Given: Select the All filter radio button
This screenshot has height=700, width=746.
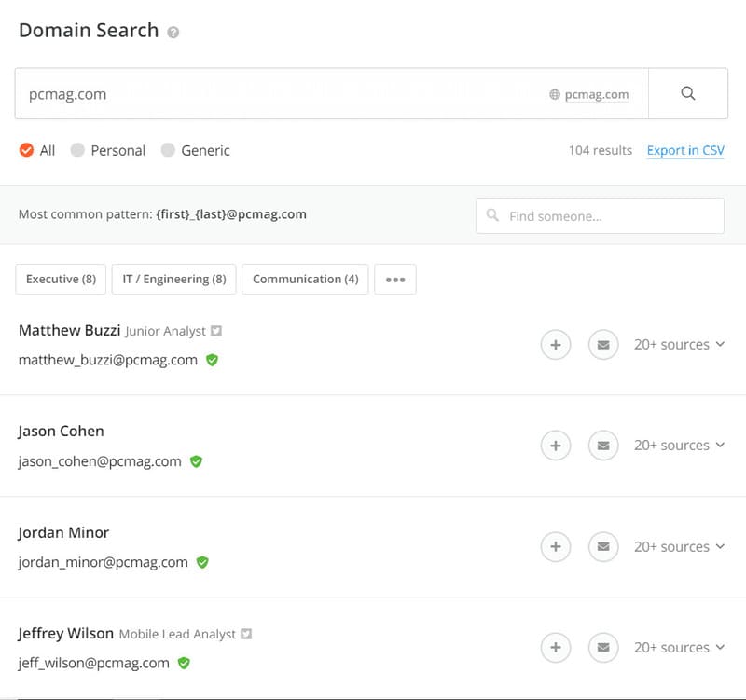Looking at the screenshot, I should pyautogui.click(x=25, y=149).
